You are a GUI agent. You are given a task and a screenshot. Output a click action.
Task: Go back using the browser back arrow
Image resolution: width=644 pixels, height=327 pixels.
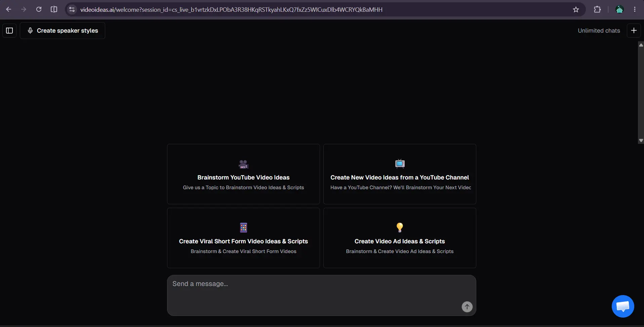9,9
